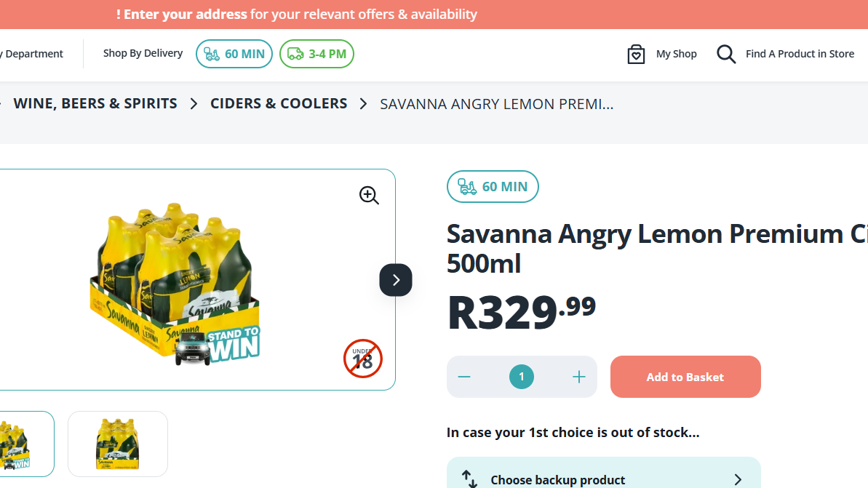Click the 60 MIN scooter delivery icon
The height and width of the screenshot is (488, 868).
pos(212,53)
